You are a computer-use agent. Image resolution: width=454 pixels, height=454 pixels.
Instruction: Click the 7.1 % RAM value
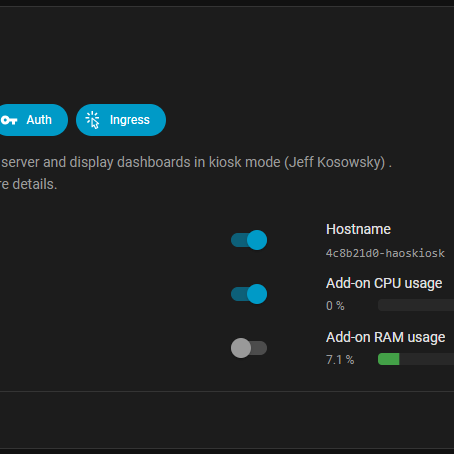click(x=340, y=360)
